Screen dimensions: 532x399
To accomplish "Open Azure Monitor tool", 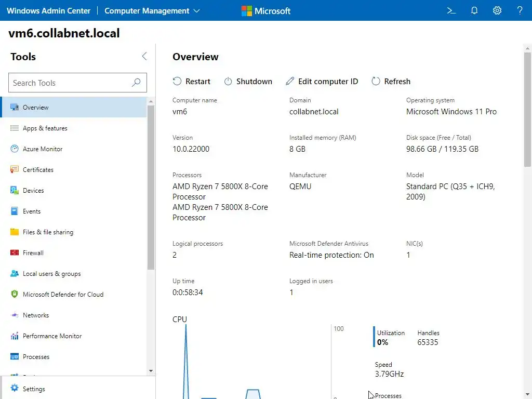I will point(74,149).
